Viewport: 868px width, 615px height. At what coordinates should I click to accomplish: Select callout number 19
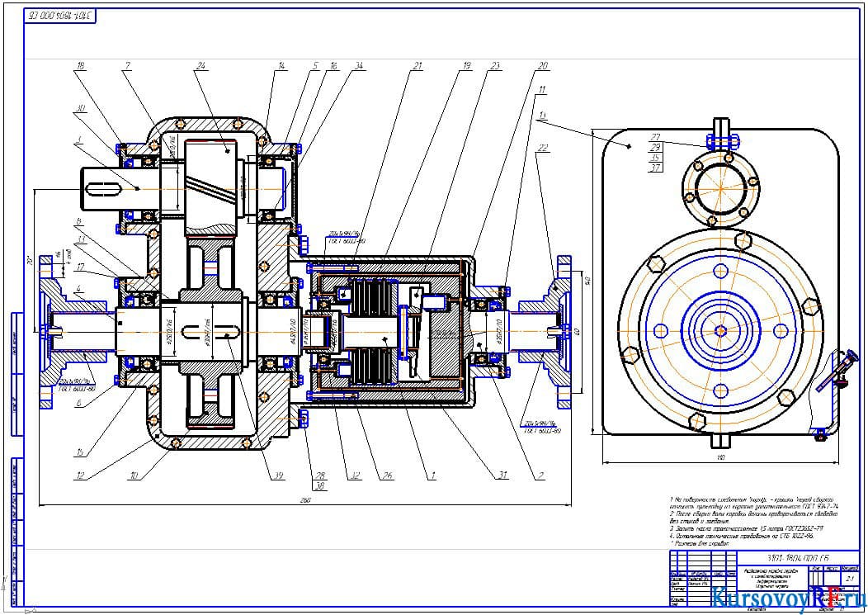466,66
